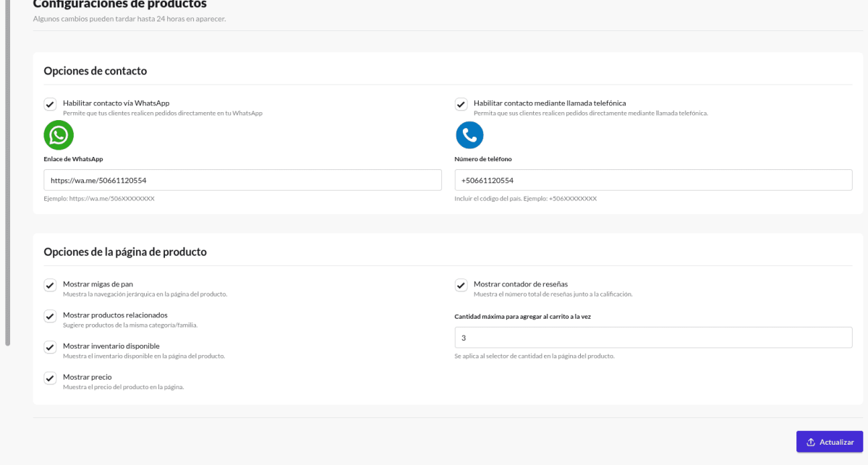The width and height of the screenshot is (868, 465).
Task: Click the upload icon on the Actualizar button
Action: (x=812, y=442)
